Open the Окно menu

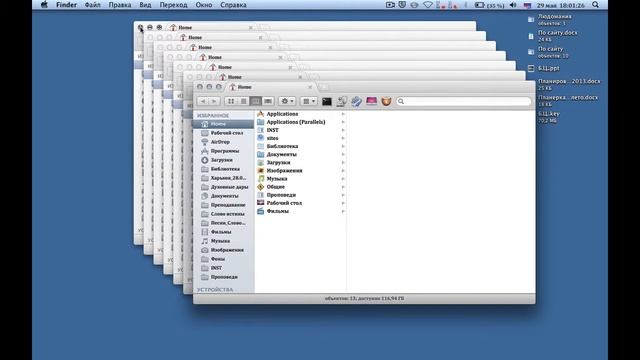click(x=204, y=5)
